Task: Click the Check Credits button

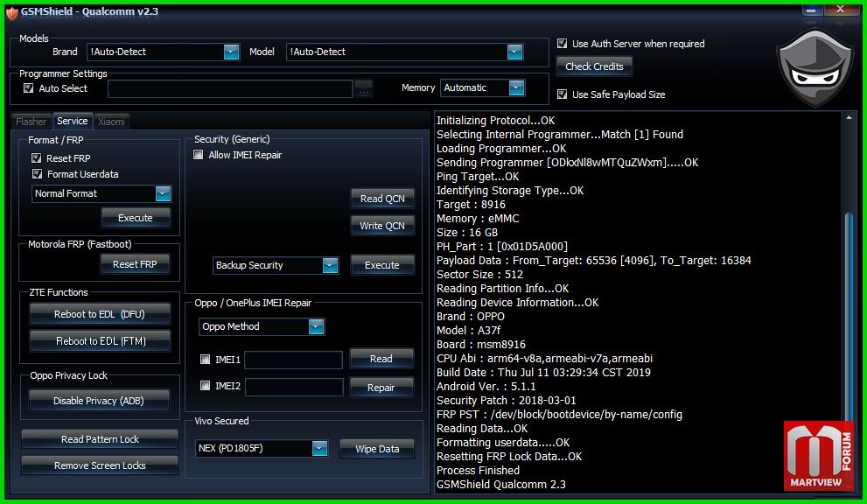Action: [594, 66]
